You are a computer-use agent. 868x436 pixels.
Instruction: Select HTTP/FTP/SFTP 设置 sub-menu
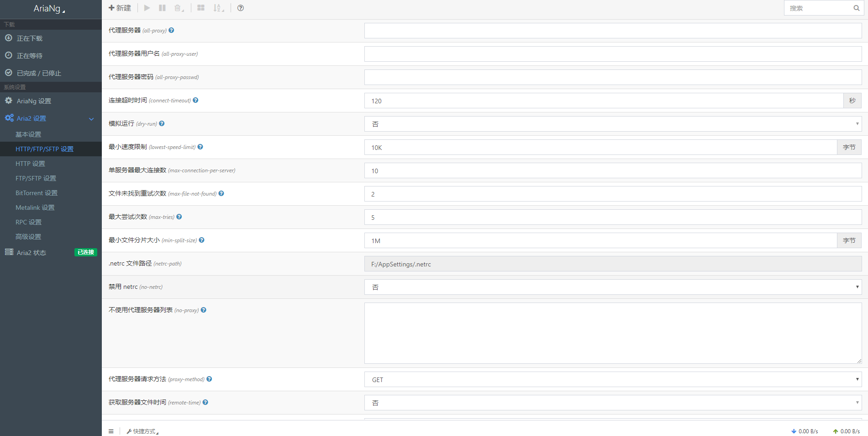point(51,149)
